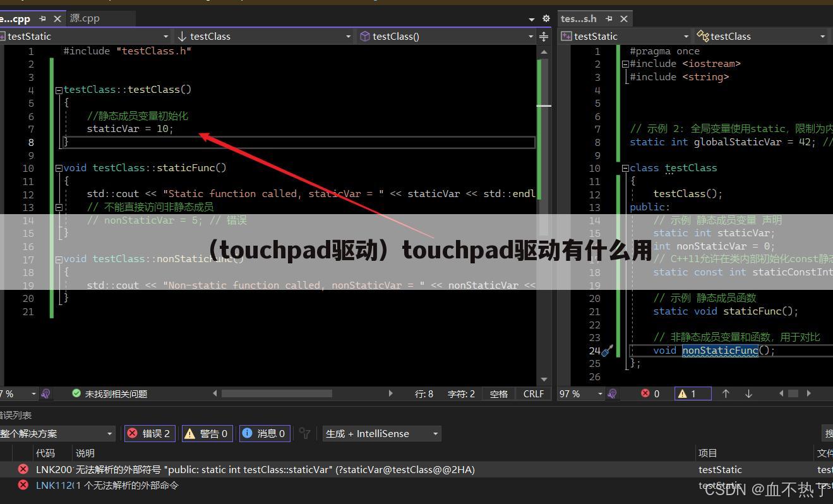
Task: Open the testClass() member dropdown
Action: point(446,37)
